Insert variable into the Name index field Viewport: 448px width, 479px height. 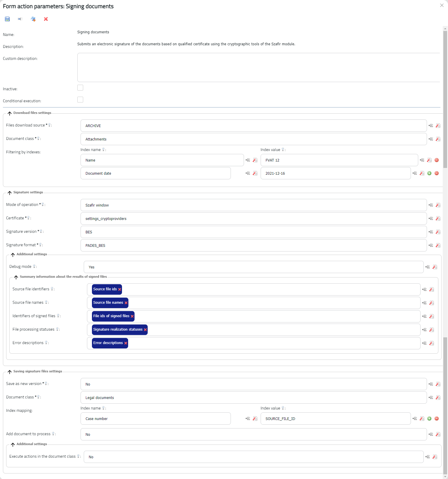tap(248, 160)
